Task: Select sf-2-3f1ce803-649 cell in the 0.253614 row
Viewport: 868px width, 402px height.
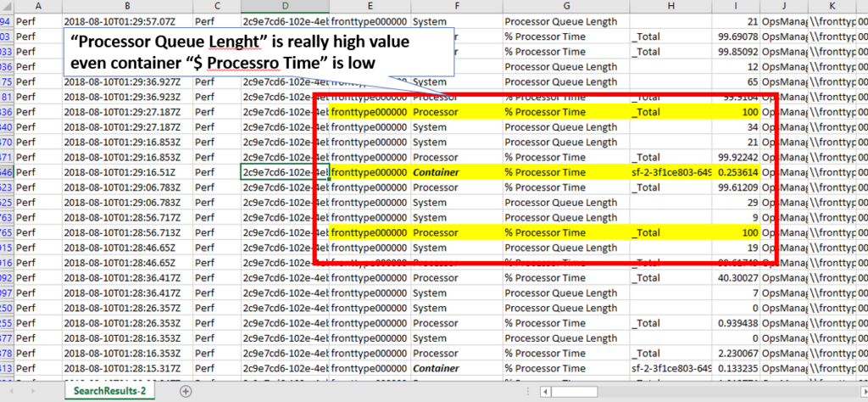Action: 671,172
